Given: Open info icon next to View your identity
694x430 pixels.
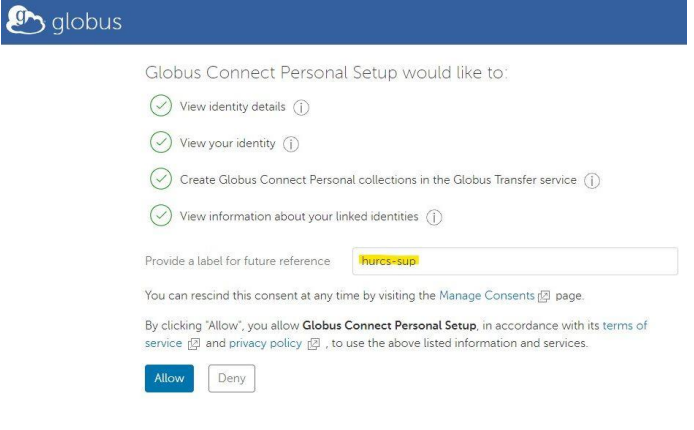Looking at the screenshot, I should click(x=291, y=144).
